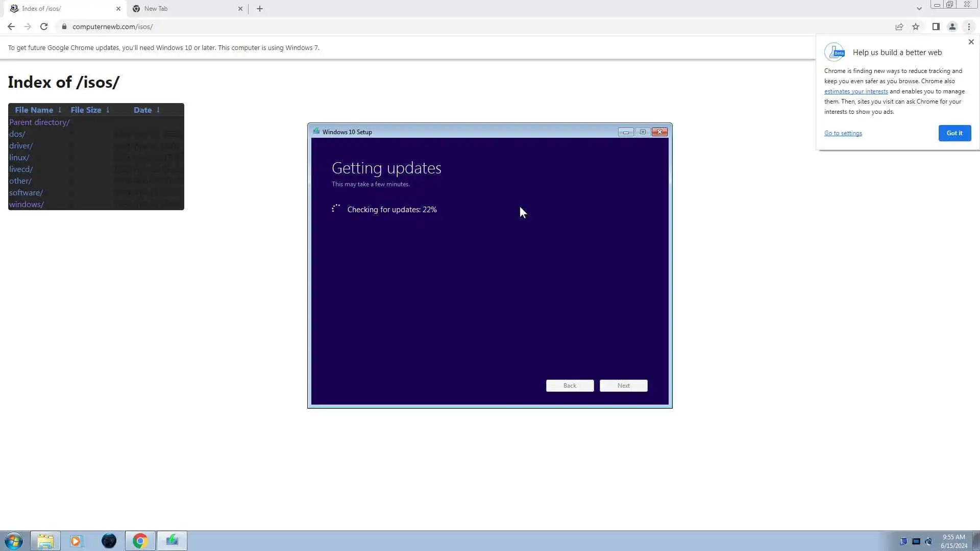This screenshot has width=980, height=551.
Task: Open Chrome three-dot menu
Action: (x=969, y=27)
